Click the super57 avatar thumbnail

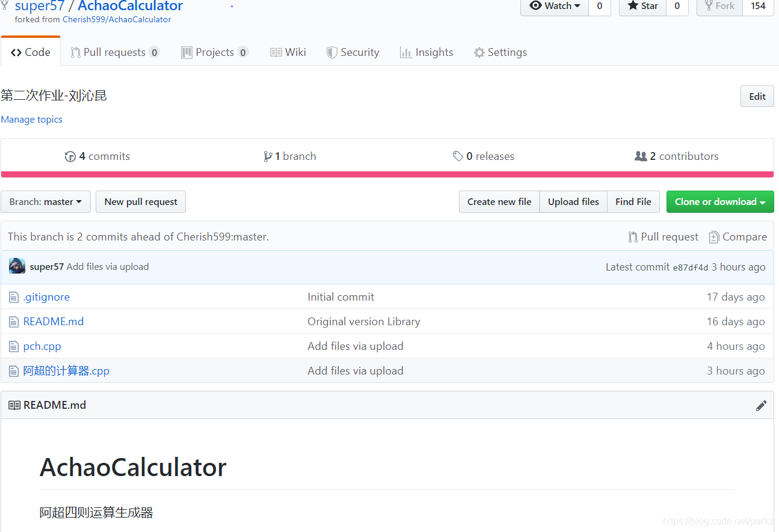(17, 266)
